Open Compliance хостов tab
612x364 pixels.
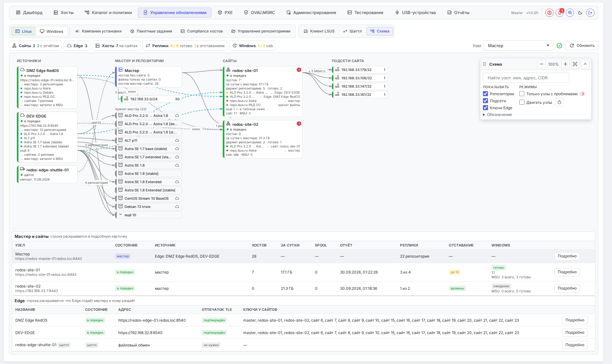tap(201, 31)
